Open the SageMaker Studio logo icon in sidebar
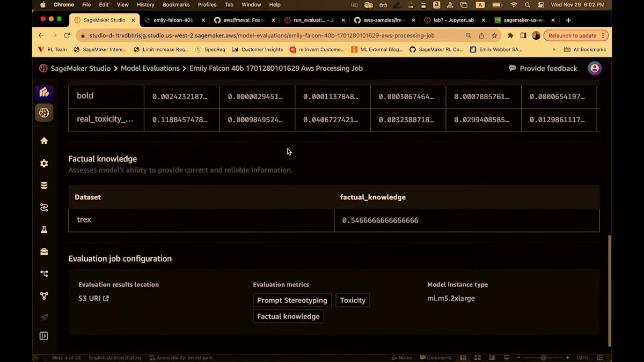Screen dimensions: 644x362 (44, 92)
